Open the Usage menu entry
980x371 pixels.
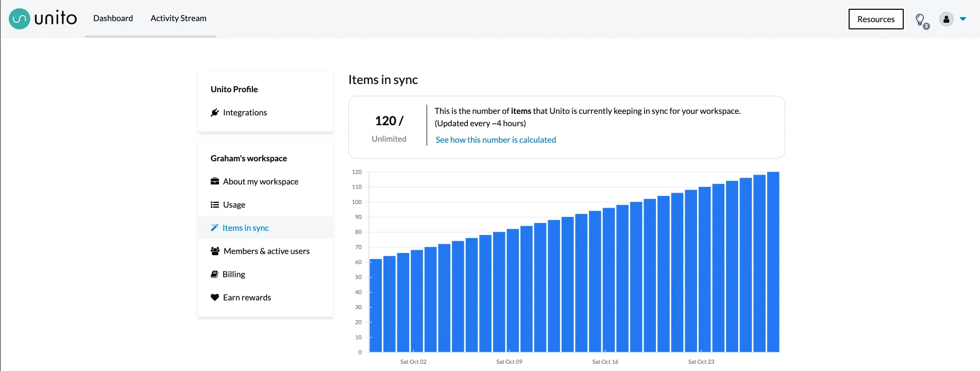coord(234,205)
